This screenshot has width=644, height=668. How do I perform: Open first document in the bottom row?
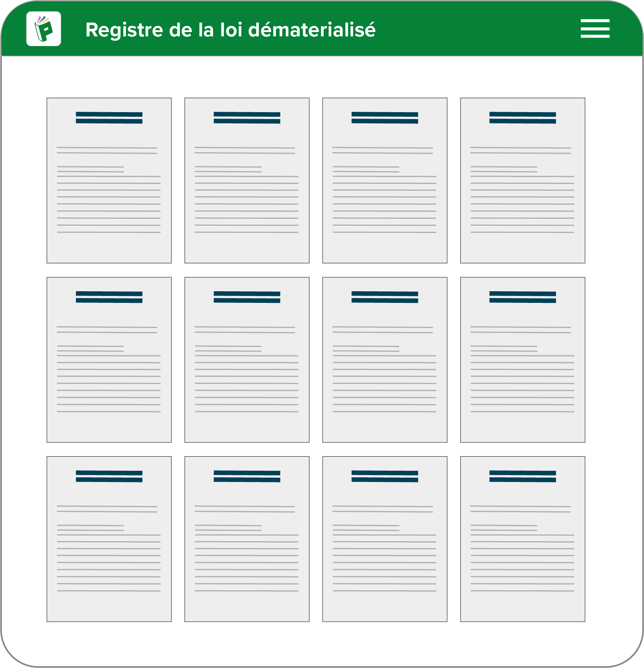click(109, 539)
